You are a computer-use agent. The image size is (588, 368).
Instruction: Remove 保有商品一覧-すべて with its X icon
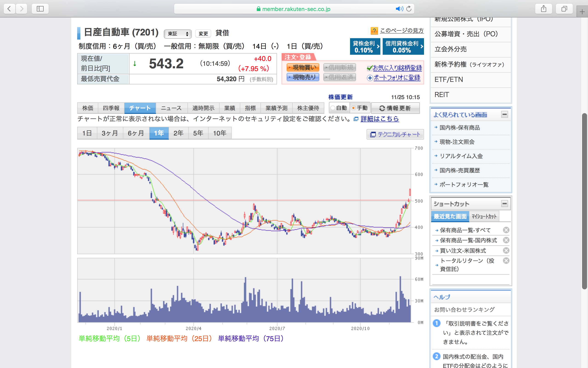pos(506,230)
